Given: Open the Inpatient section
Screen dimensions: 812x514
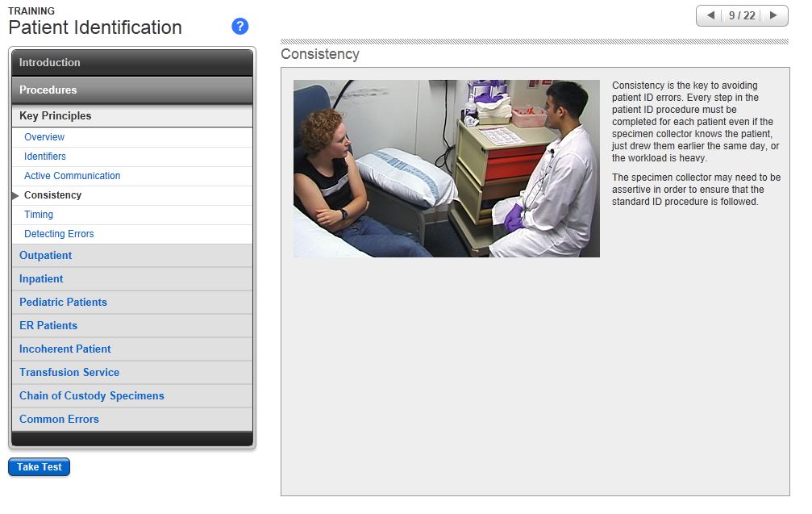Looking at the screenshot, I should point(41,278).
